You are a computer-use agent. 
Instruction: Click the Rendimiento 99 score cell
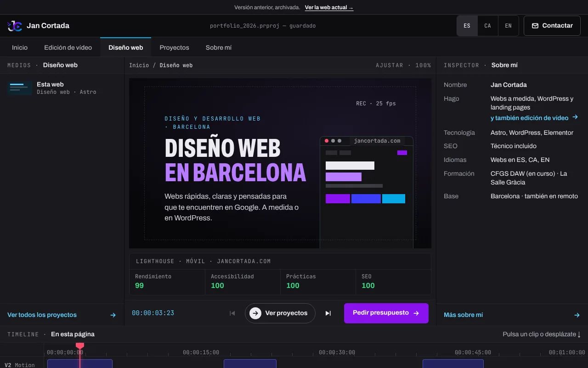(167, 282)
